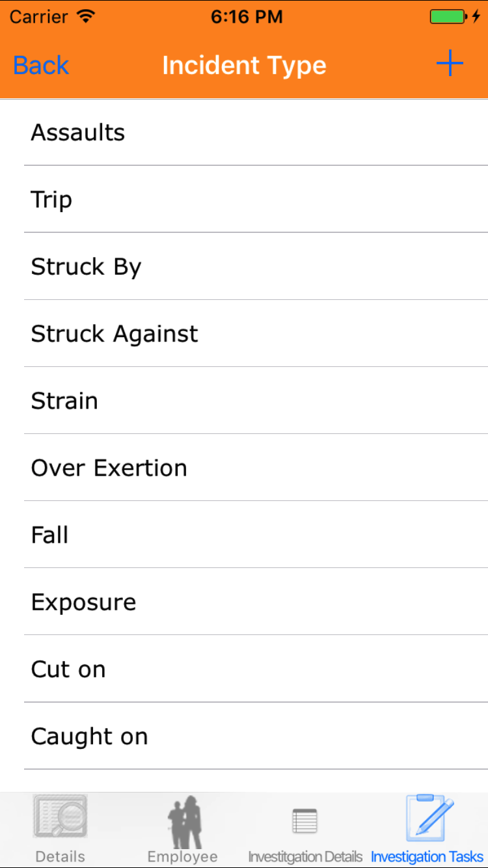Select the Employee silhouette icon

click(x=183, y=821)
